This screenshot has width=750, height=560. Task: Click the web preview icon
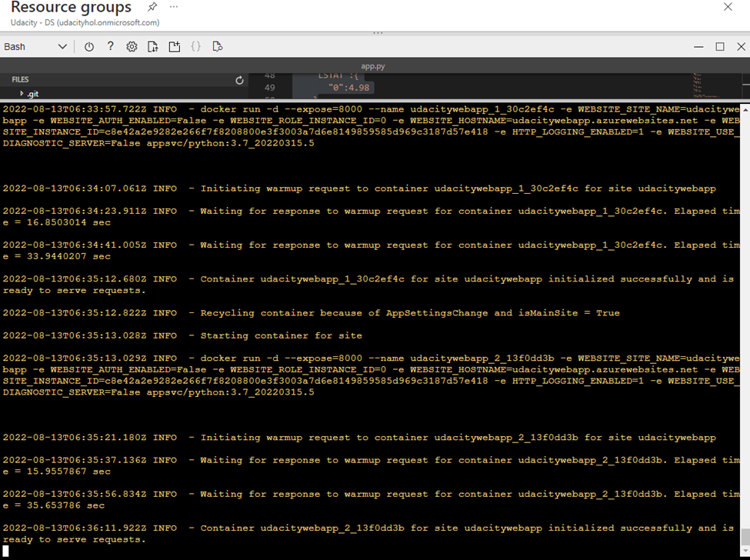coord(217,46)
